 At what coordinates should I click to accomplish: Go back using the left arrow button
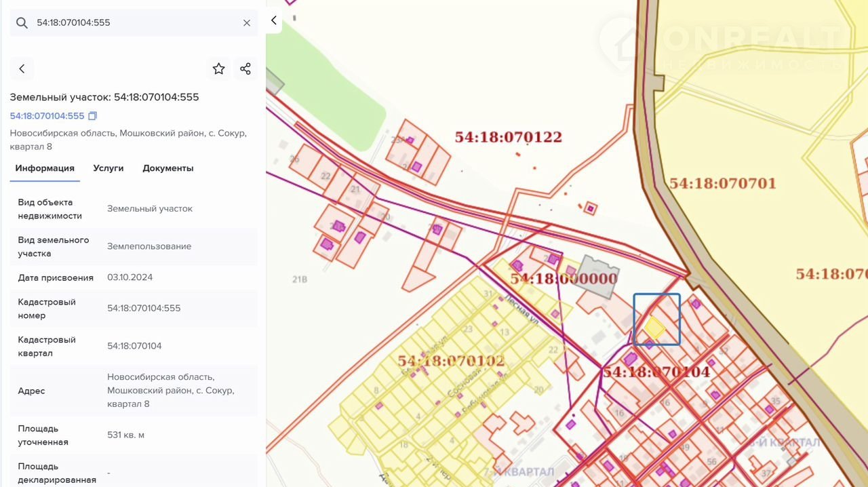click(x=22, y=69)
